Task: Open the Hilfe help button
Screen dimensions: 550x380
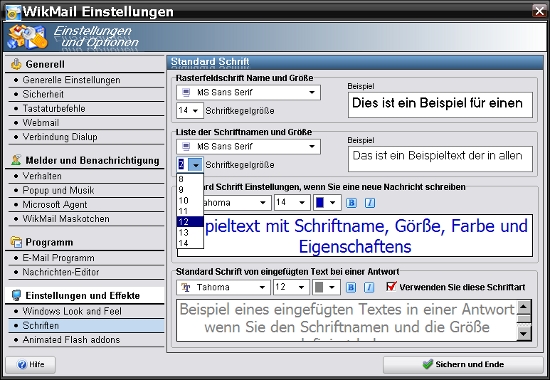Action: [31, 365]
